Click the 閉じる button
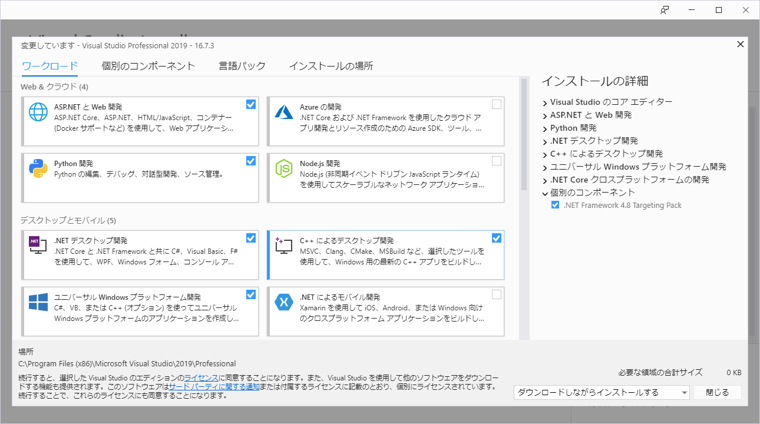The width and height of the screenshot is (760, 424). click(x=717, y=393)
